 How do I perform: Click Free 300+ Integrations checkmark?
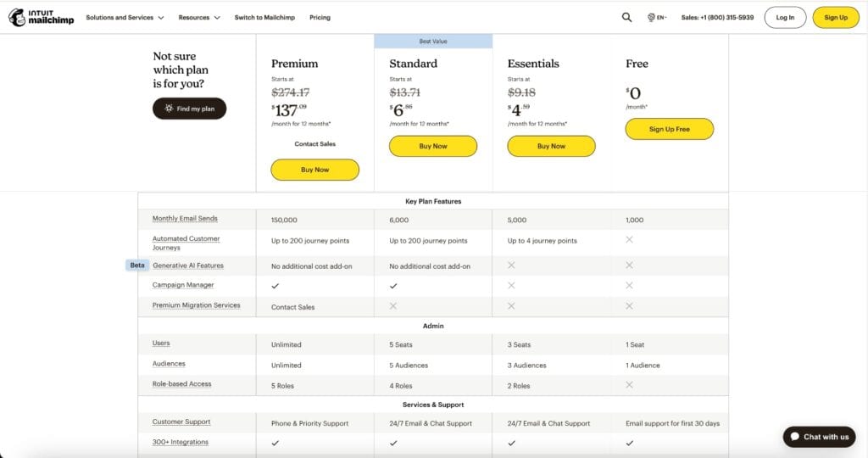tap(630, 443)
